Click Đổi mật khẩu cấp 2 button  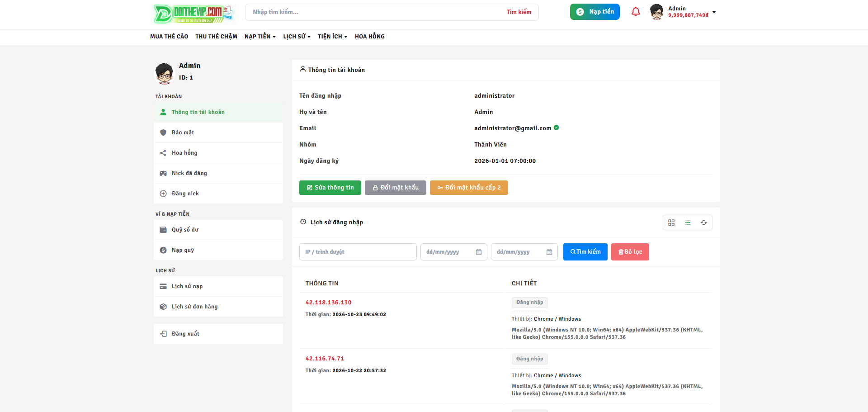point(469,188)
